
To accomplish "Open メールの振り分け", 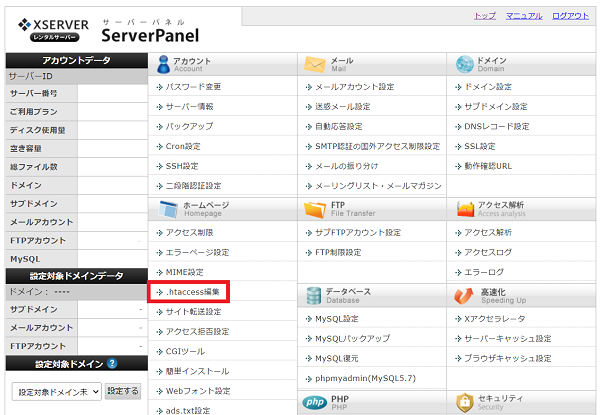I will 347,166.
